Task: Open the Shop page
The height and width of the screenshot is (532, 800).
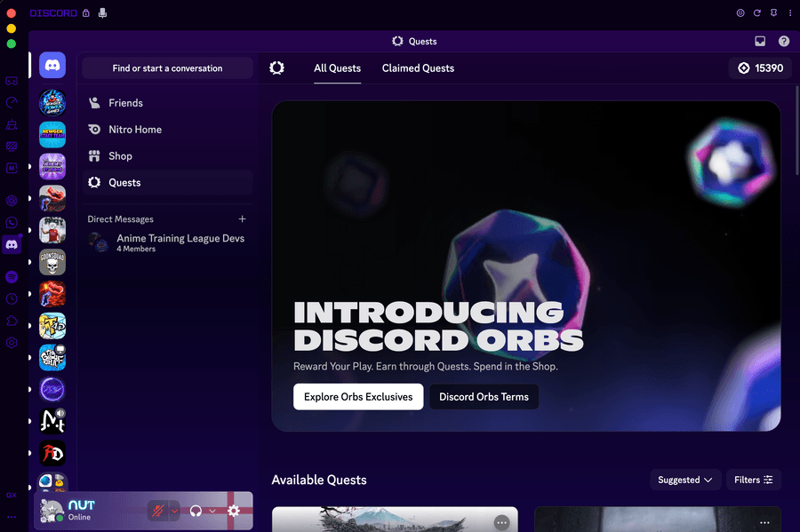Action: pos(167,156)
